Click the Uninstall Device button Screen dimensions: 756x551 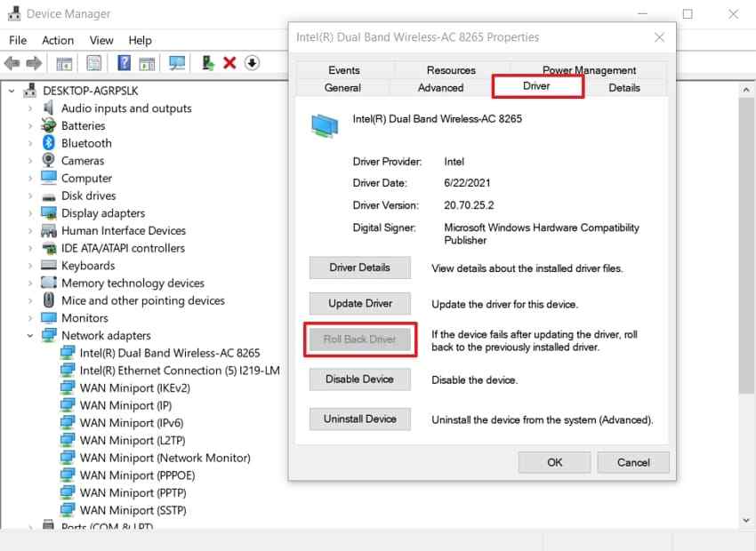(x=359, y=419)
